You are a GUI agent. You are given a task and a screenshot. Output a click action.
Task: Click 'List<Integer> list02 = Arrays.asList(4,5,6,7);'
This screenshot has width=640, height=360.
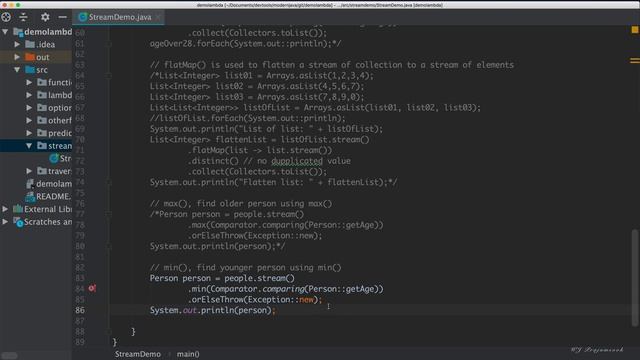point(257,87)
